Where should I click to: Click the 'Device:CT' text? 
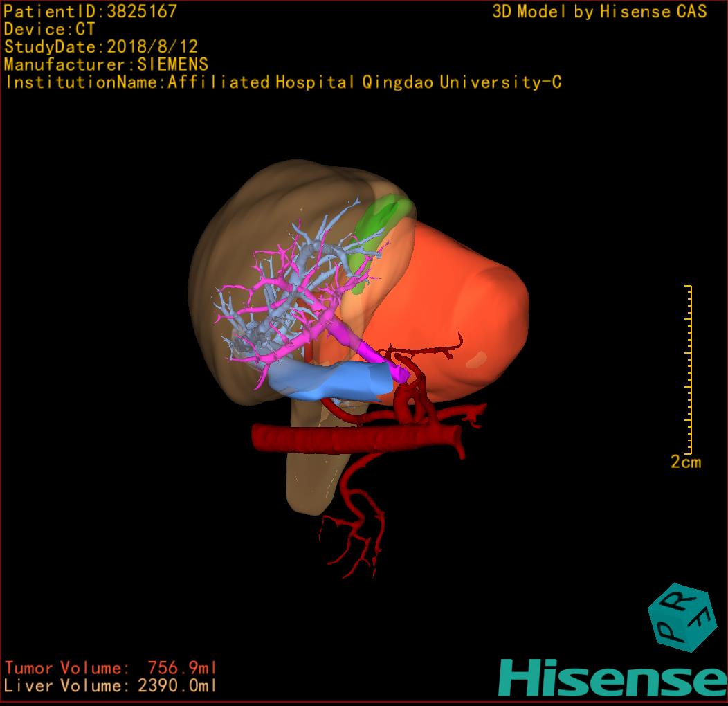pos(49,29)
